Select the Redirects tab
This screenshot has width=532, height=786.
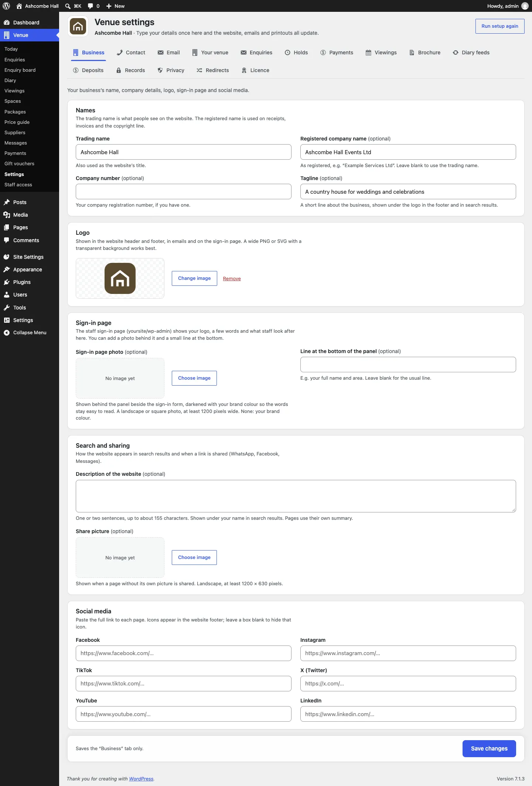tap(212, 70)
